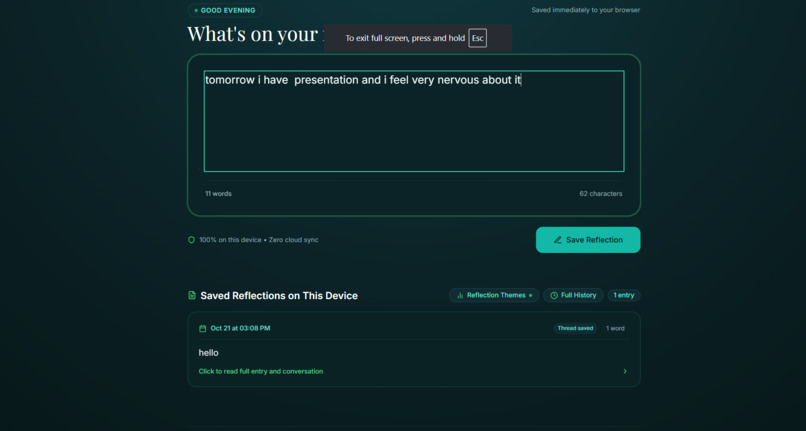The image size is (806, 431).
Task: Click '100% on this device • Zero cloud sync'
Action: pyautogui.click(x=259, y=240)
